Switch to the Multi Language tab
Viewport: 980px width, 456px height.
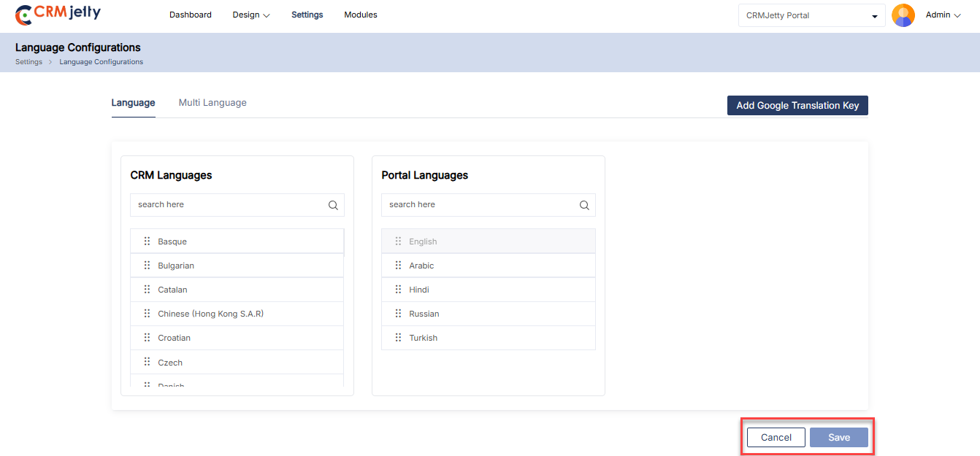click(213, 103)
